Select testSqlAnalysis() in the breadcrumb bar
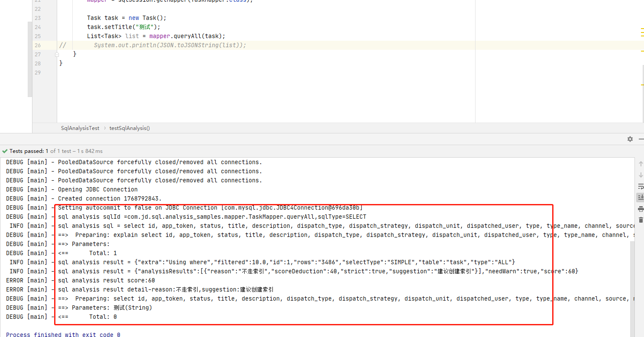Screen dimensions: 644x337 tap(129, 128)
